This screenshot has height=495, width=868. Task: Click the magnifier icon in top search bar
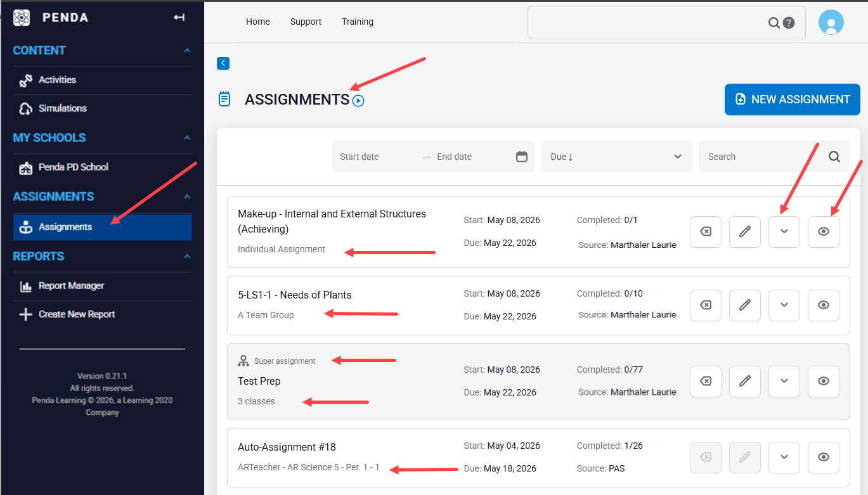(x=774, y=23)
